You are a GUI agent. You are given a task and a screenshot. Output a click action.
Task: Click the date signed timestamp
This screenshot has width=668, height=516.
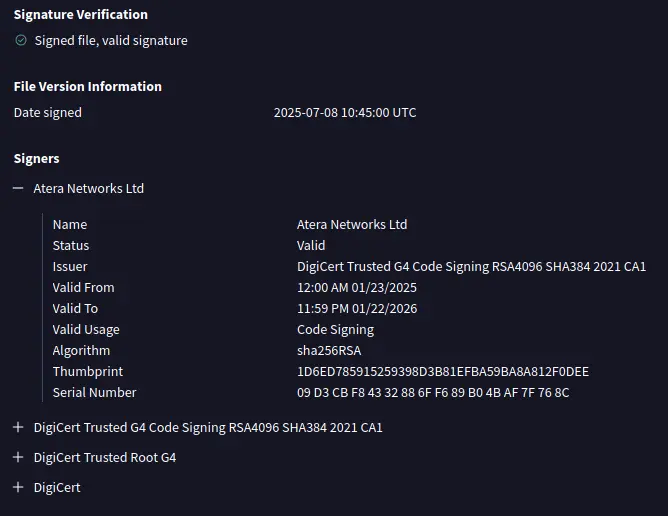345,112
